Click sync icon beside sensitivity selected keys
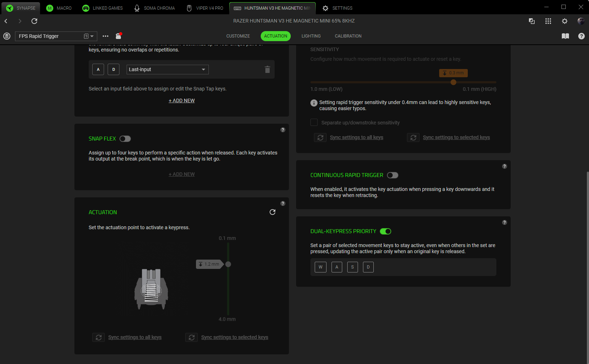The image size is (589, 364). point(413,137)
